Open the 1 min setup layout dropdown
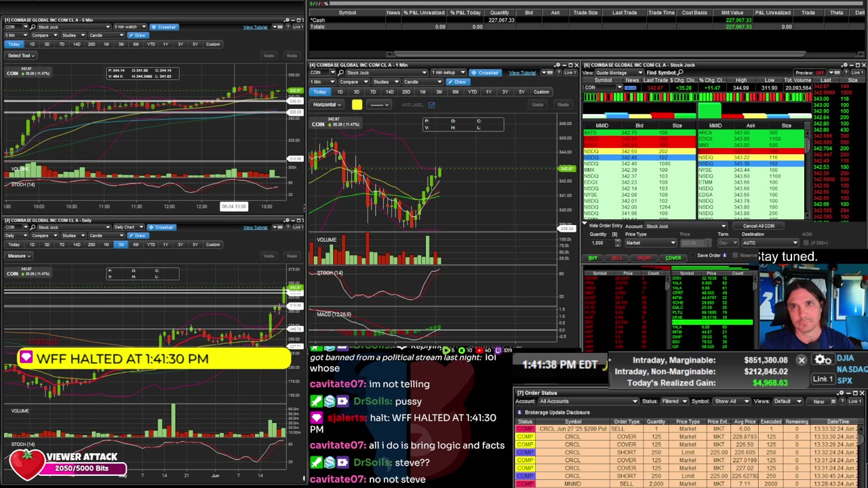This screenshot has width=868, height=488. (x=448, y=73)
